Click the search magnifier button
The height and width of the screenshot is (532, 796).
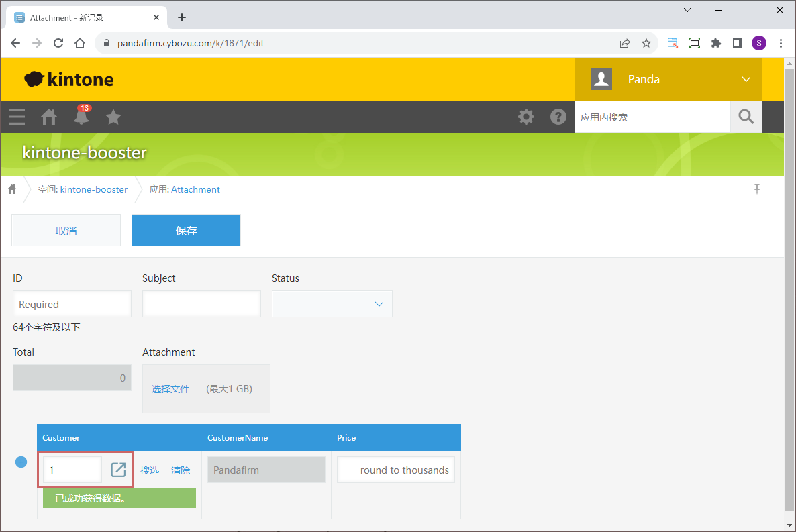click(x=746, y=117)
